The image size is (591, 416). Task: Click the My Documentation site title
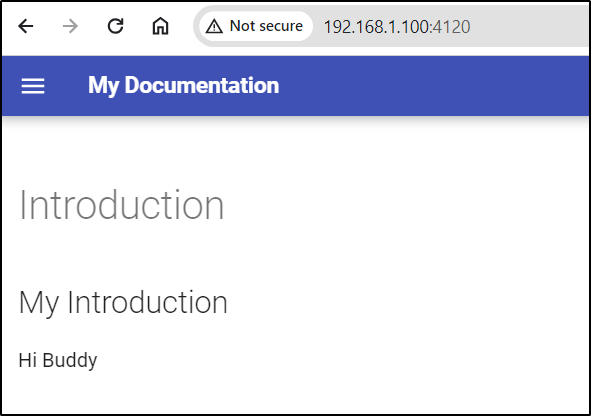pos(184,86)
